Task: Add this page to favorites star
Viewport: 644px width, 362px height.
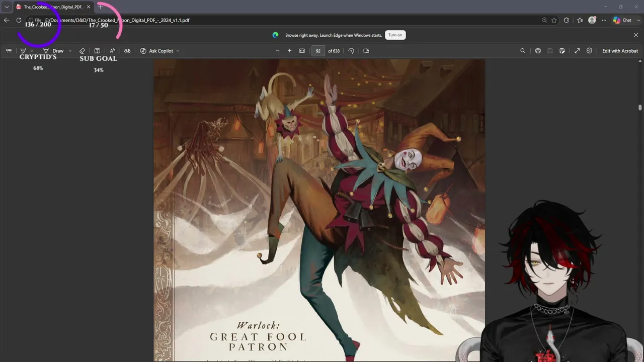Action: pyautogui.click(x=554, y=20)
